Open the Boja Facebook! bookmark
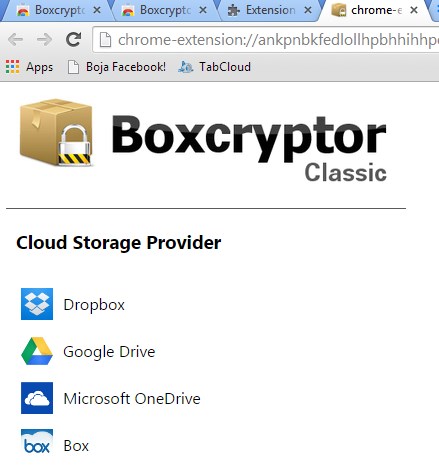This screenshot has width=439, height=476. pos(117,67)
